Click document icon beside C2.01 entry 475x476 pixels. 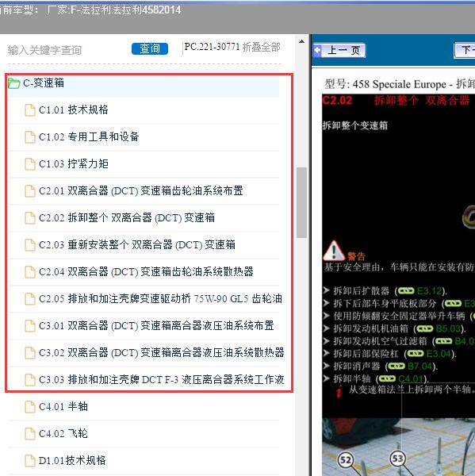[30, 191]
